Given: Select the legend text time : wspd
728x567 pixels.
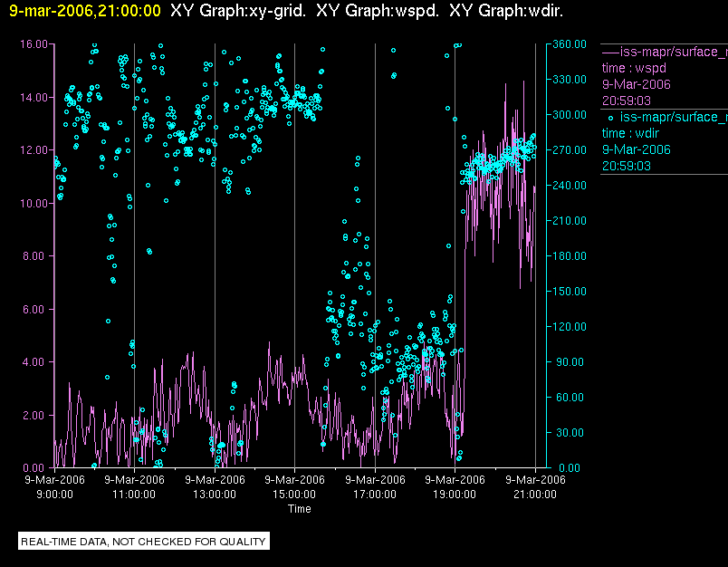Looking at the screenshot, I should click(x=634, y=68).
